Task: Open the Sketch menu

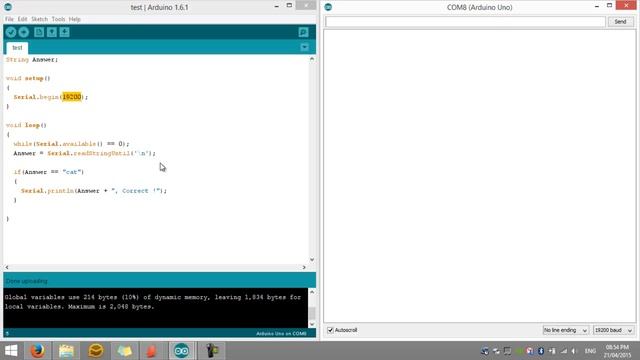Action: 40,19
